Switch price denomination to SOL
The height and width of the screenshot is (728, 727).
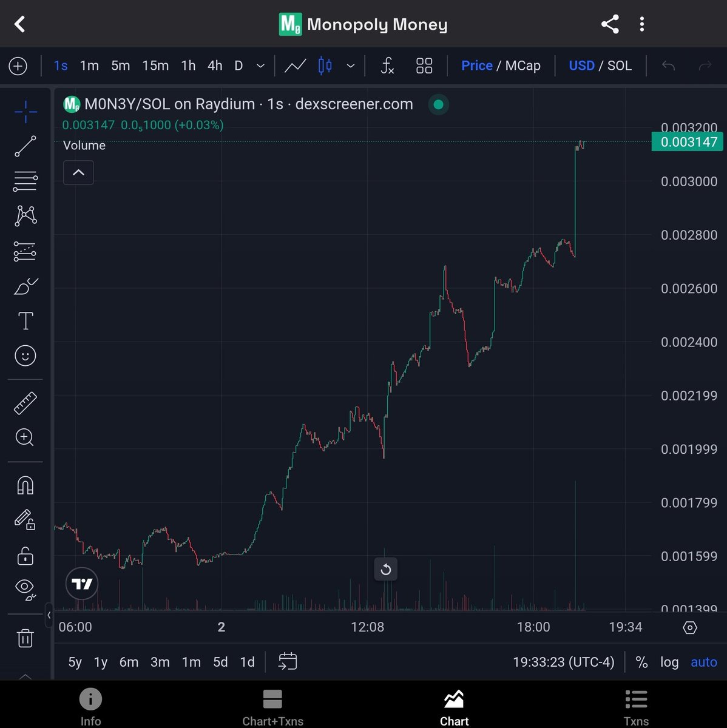(620, 66)
